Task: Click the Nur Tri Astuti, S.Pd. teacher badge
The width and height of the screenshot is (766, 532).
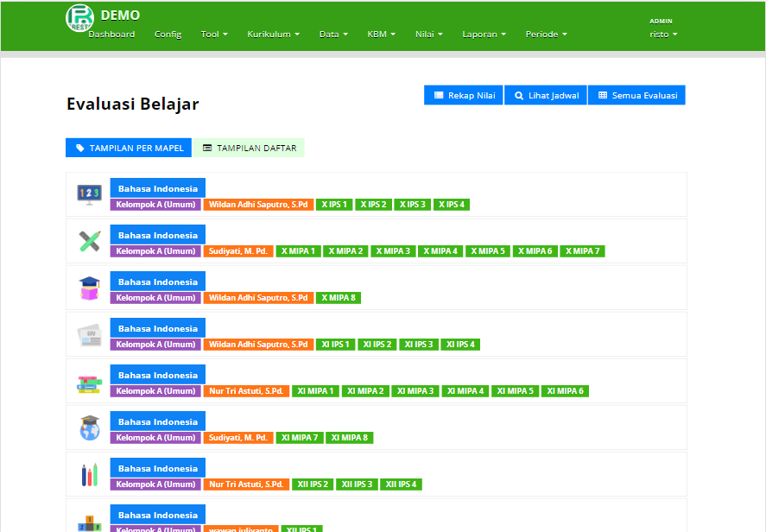Action: [x=244, y=390]
